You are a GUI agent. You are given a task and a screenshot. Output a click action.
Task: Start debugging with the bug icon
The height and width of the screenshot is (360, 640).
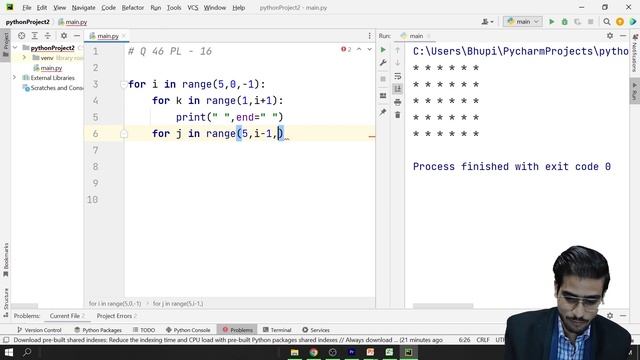point(564,22)
